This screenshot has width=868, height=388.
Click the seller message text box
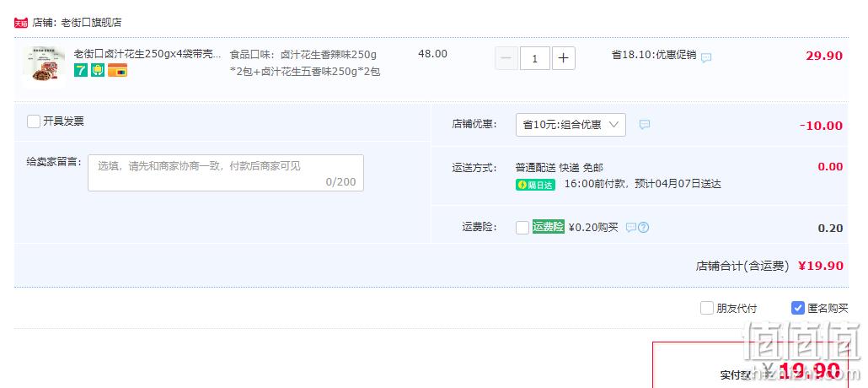point(226,173)
